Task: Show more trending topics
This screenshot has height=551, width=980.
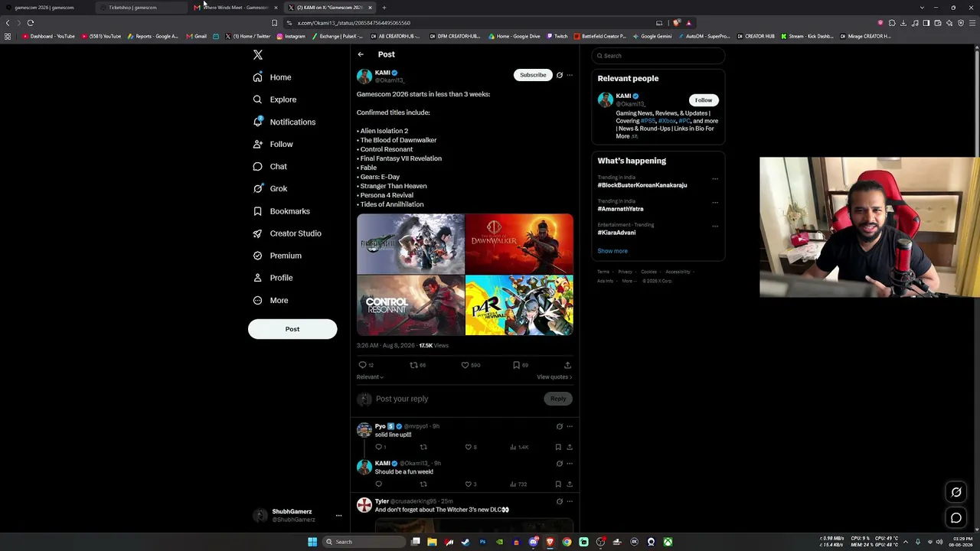Action: coord(612,251)
